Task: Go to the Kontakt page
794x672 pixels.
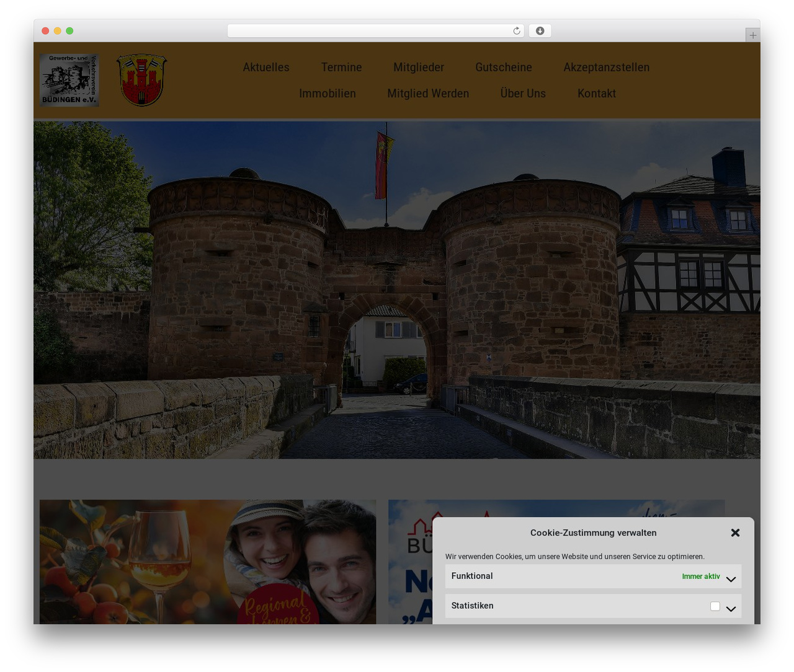Action: (x=597, y=93)
